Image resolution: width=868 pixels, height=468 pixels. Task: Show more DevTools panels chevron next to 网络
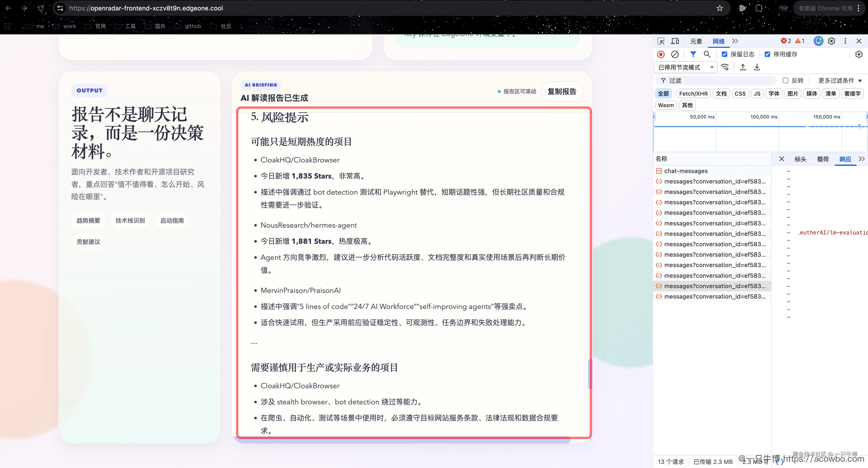point(735,41)
